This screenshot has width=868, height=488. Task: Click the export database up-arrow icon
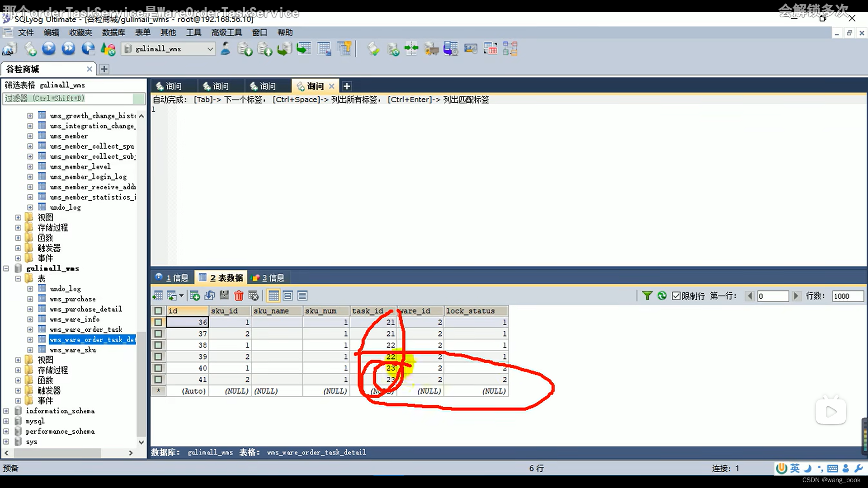(x=264, y=49)
